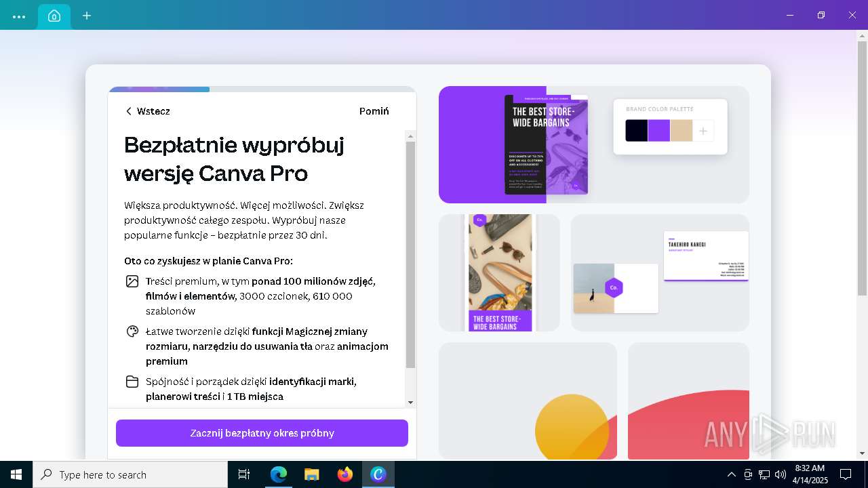Open Task View on the taskbar

tap(244, 474)
